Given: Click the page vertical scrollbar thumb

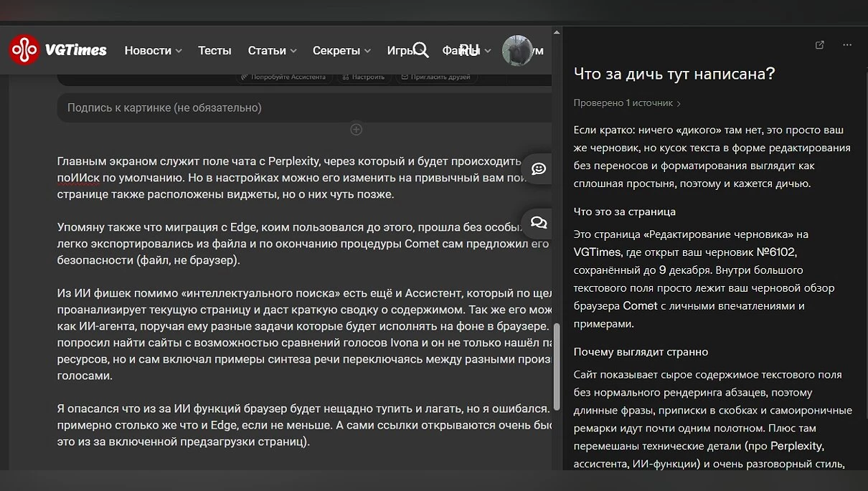Looking at the screenshot, I should point(556,366).
